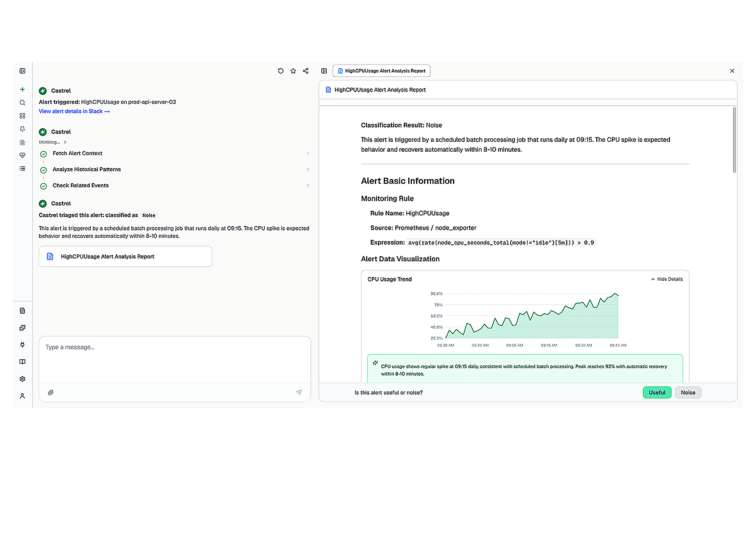
Task: Open the documentation book icon
Action: [x=22, y=361]
